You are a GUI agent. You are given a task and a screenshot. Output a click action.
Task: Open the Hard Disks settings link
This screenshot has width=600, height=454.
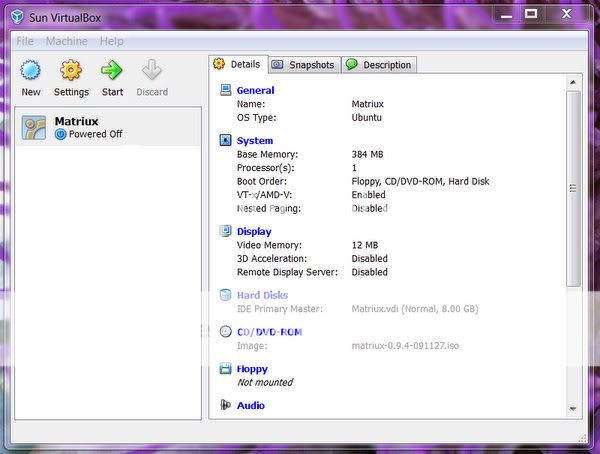click(x=262, y=295)
